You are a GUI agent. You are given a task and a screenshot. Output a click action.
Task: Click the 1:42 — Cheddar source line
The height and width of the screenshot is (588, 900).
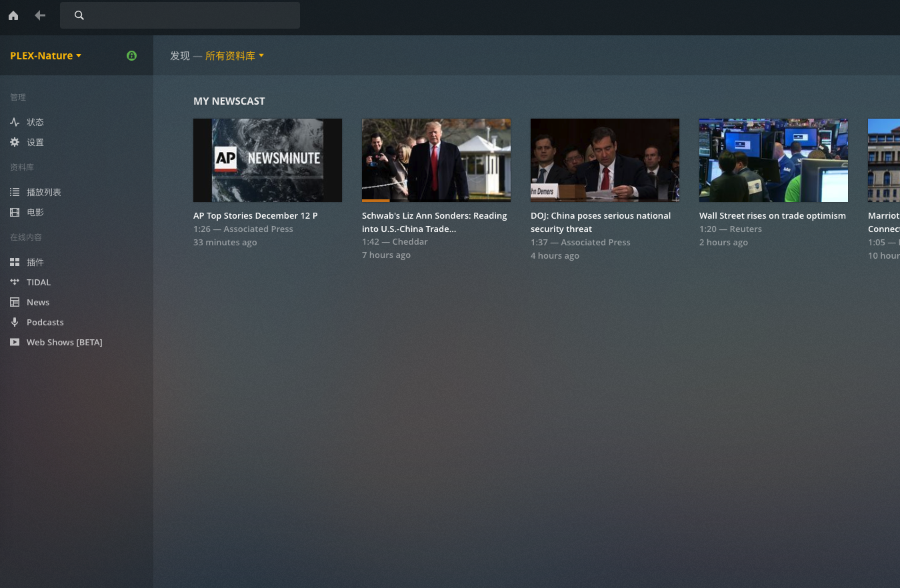395,241
